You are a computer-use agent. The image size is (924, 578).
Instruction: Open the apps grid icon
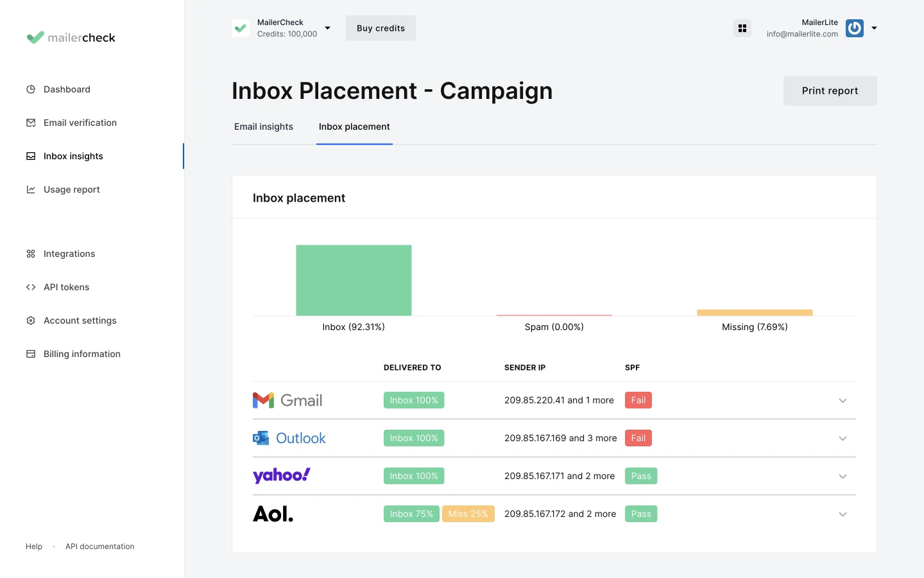(x=742, y=28)
